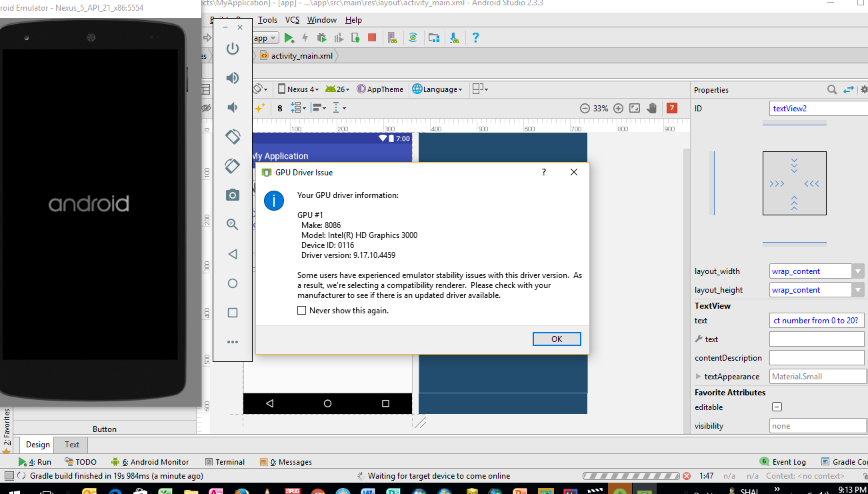Open the Nexus 4 device dropdown
868x494 pixels.
[x=298, y=89]
